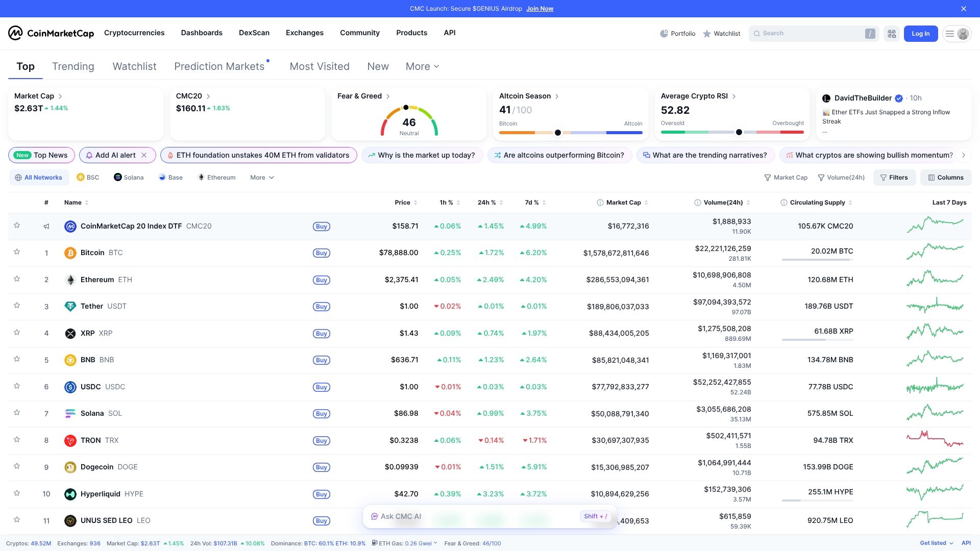Click the Ethereum coin logo
This screenshot has height=551, width=980.
tap(70, 280)
